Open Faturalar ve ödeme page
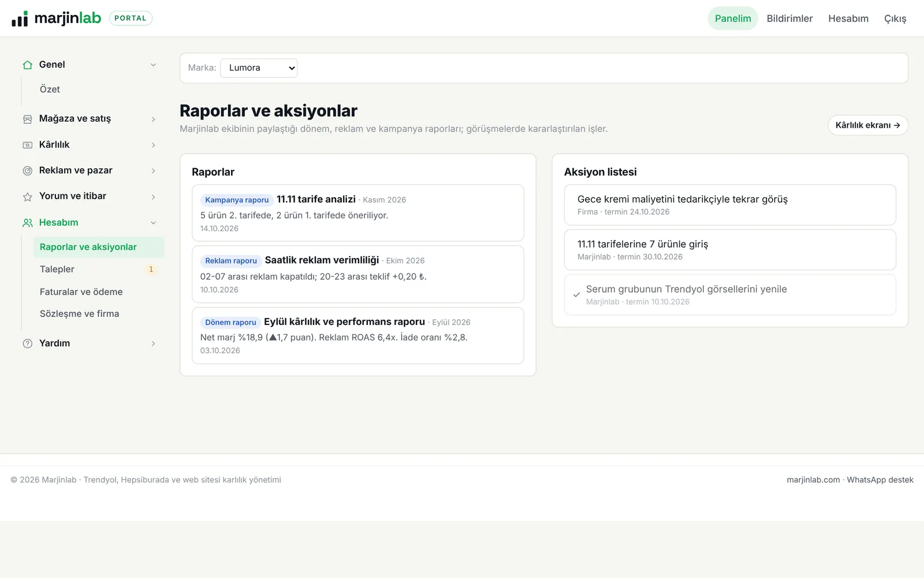This screenshot has width=924, height=578. pos(99,292)
